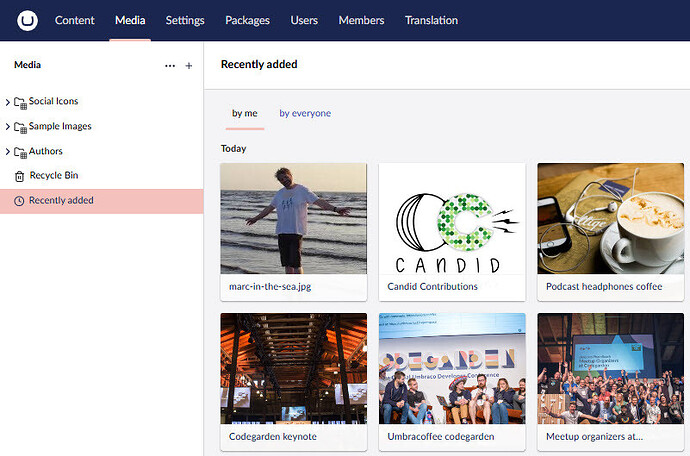
Task: Select Sample Images tree item label
Action: (60, 126)
